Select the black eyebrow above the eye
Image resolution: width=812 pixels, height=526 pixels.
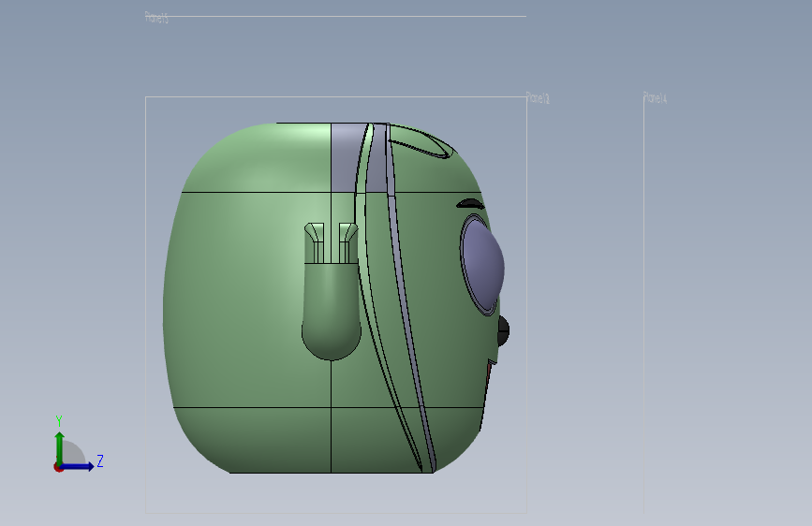470,204
